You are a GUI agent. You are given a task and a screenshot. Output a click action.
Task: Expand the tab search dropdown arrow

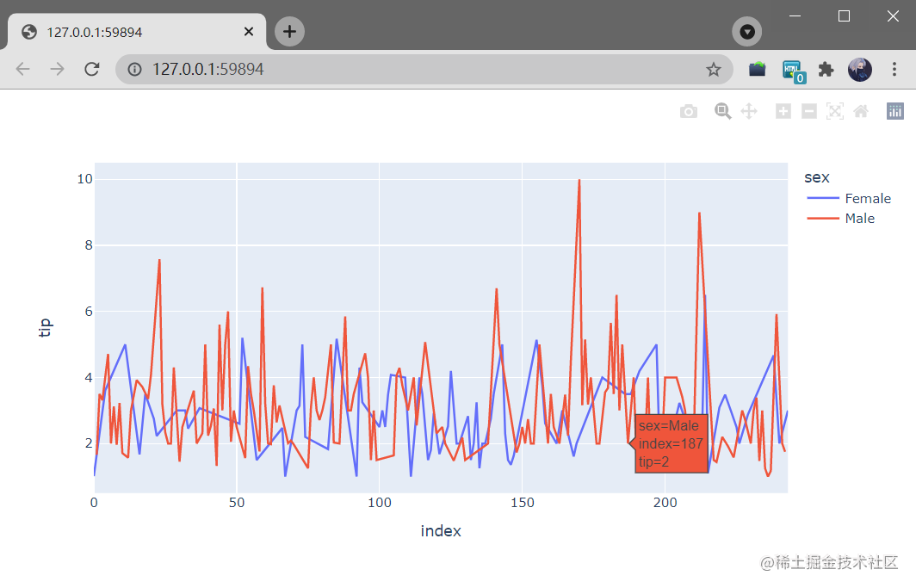(747, 32)
